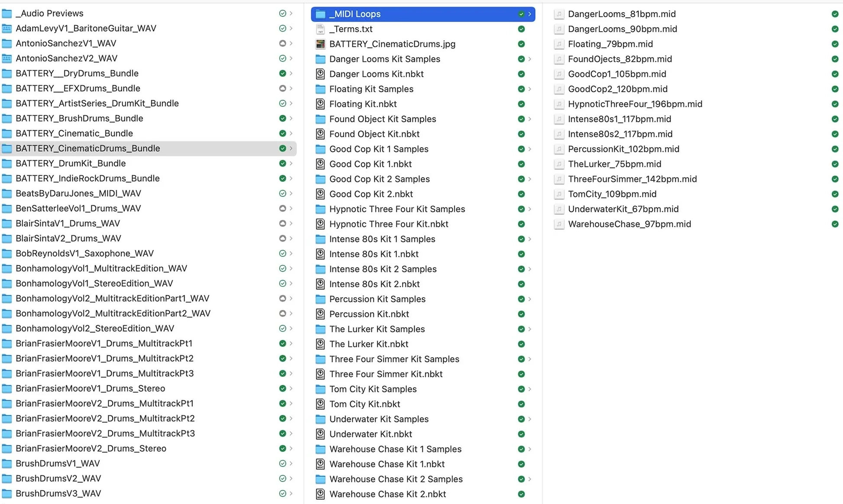Click the BATTERY_CinematicDrums.jpg image thumbnail icon
This screenshot has width=843, height=504.
(320, 44)
